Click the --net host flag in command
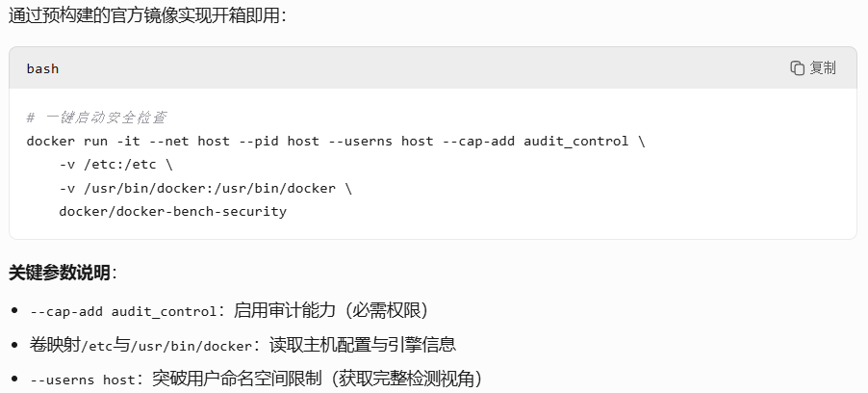Screen dimensions: 868x393 (x=190, y=142)
